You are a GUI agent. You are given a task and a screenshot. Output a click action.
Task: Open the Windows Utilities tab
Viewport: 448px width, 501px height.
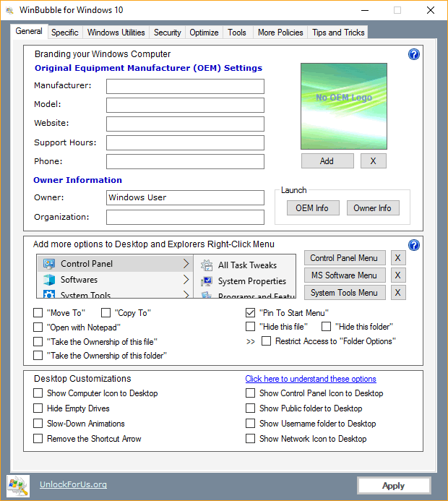coord(116,33)
